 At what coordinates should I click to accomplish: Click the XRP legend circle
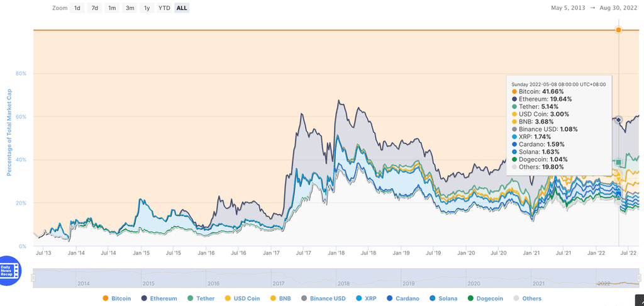click(x=365, y=298)
